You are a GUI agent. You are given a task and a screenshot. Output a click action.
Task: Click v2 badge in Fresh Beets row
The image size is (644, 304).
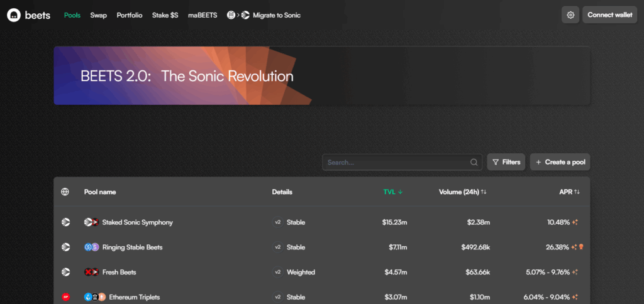[277, 272]
